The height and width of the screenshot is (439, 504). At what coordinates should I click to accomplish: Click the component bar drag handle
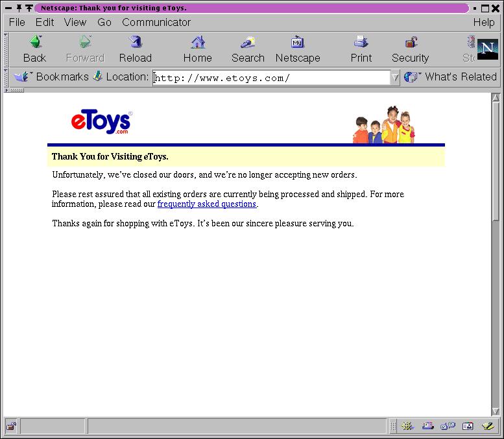393,426
